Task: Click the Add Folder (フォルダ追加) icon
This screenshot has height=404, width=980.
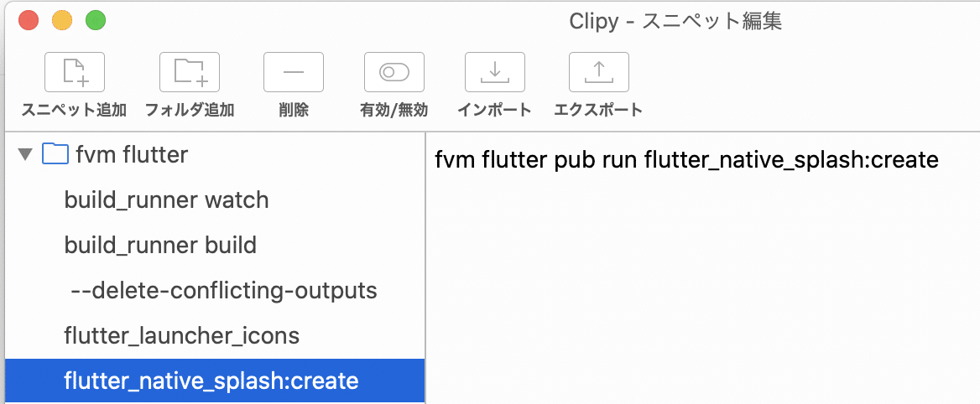Action: point(189,73)
